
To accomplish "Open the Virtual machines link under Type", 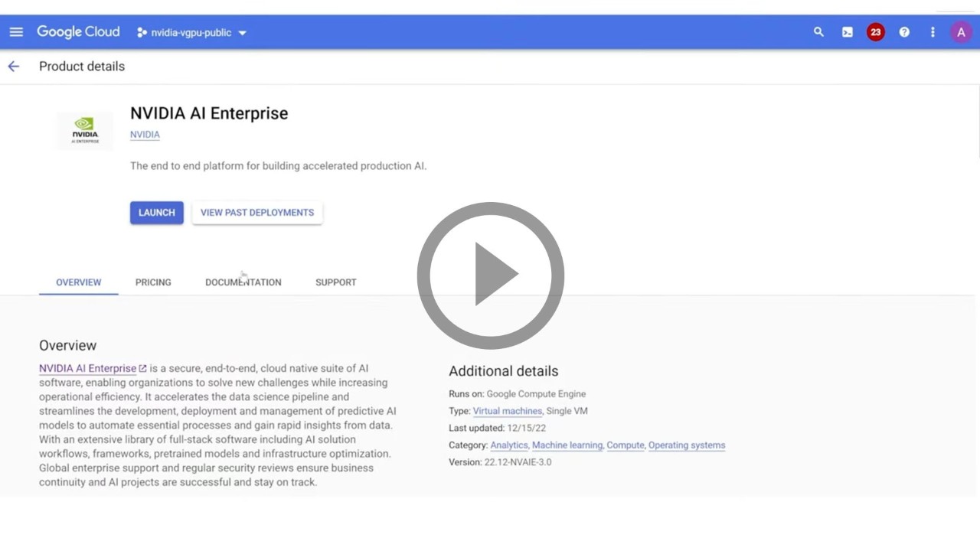I will tap(507, 411).
